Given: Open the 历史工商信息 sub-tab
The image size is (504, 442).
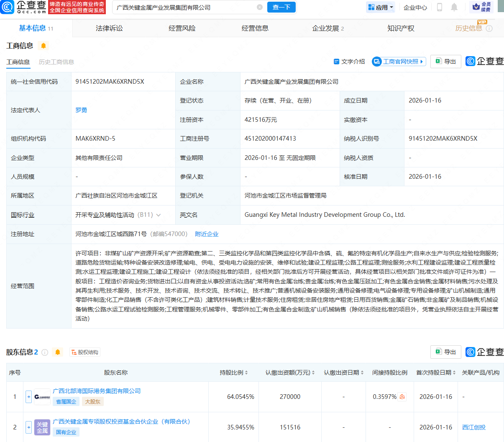Looking at the screenshot, I should click(56, 62).
